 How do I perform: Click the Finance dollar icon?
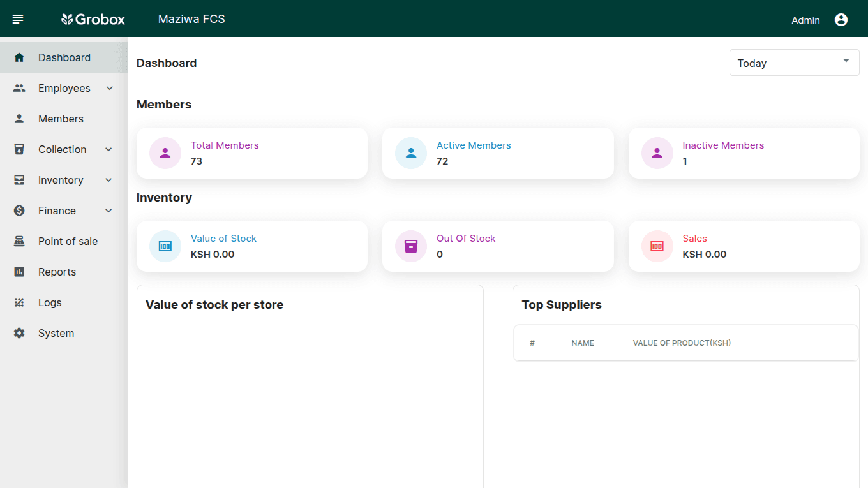click(19, 210)
